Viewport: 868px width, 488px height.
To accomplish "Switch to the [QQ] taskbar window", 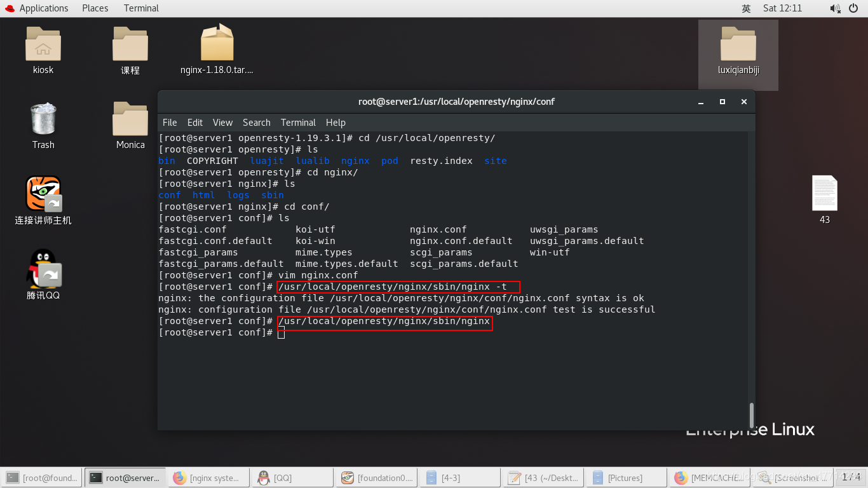I will coord(292,477).
